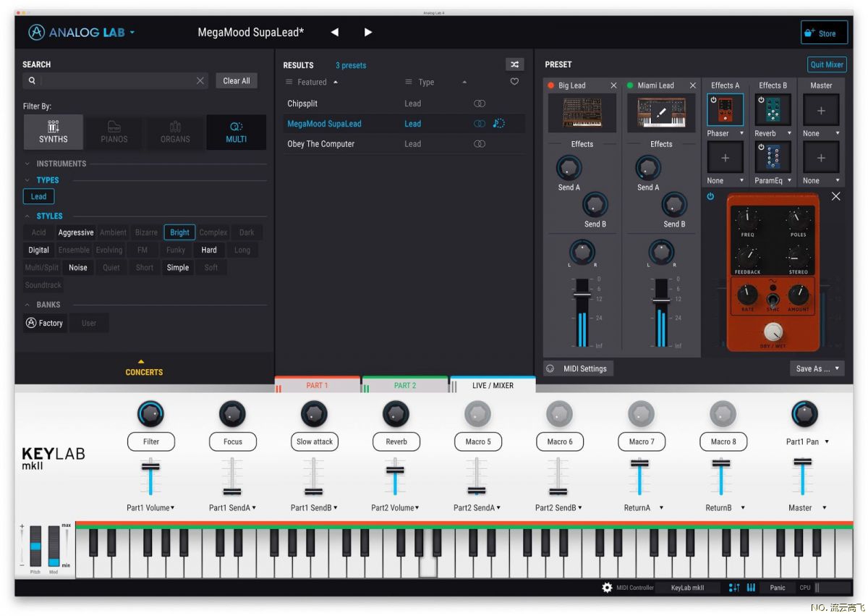
Task: Close the Phaser pedal editor
Action: coord(836,196)
